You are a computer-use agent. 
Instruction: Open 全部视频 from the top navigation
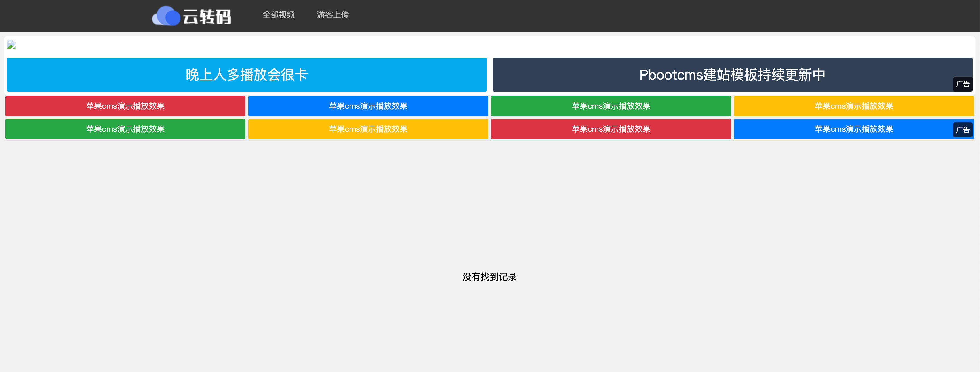pyautogui.click(x=279, y=15)
